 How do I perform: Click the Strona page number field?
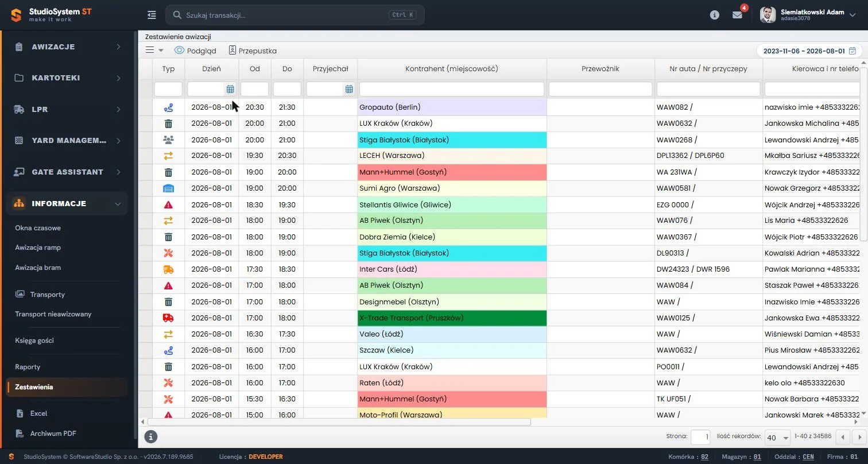(x=700, y=437)
